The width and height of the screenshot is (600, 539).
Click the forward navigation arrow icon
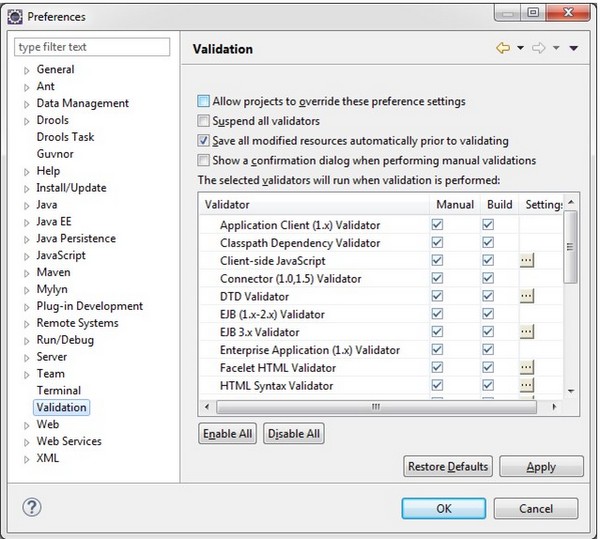pyautogui.click(x=537, y=48)
